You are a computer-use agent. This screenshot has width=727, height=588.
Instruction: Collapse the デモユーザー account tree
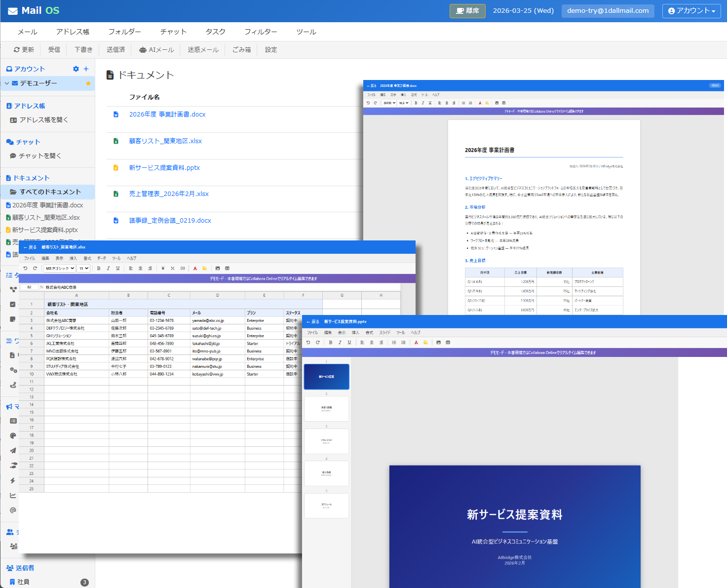(x=7, y=83)
